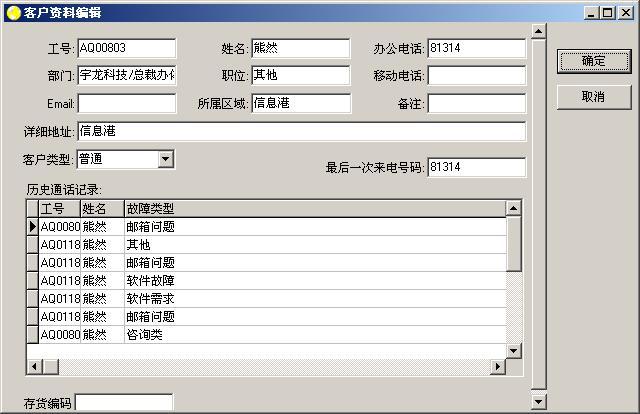Screen dimensions: 640x414
Task: Click table horizontal scrollbar right arrow
Action: 497,367
